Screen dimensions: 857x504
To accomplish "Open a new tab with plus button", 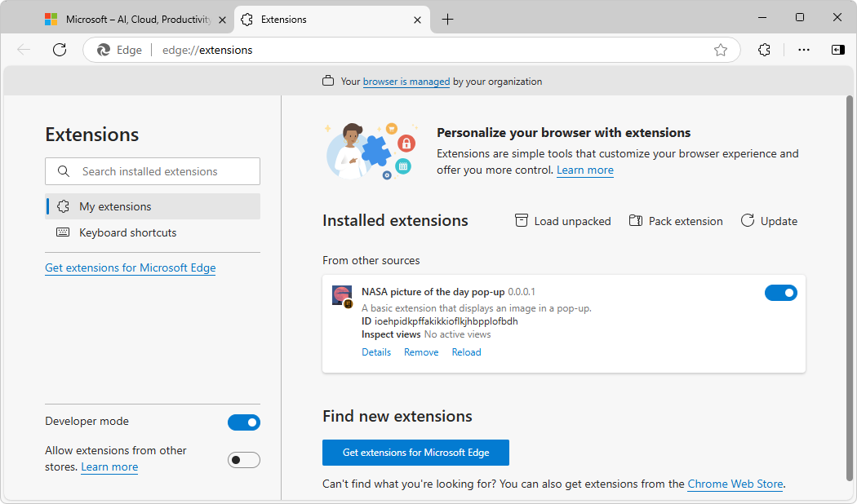I will [x=447, y=20].
